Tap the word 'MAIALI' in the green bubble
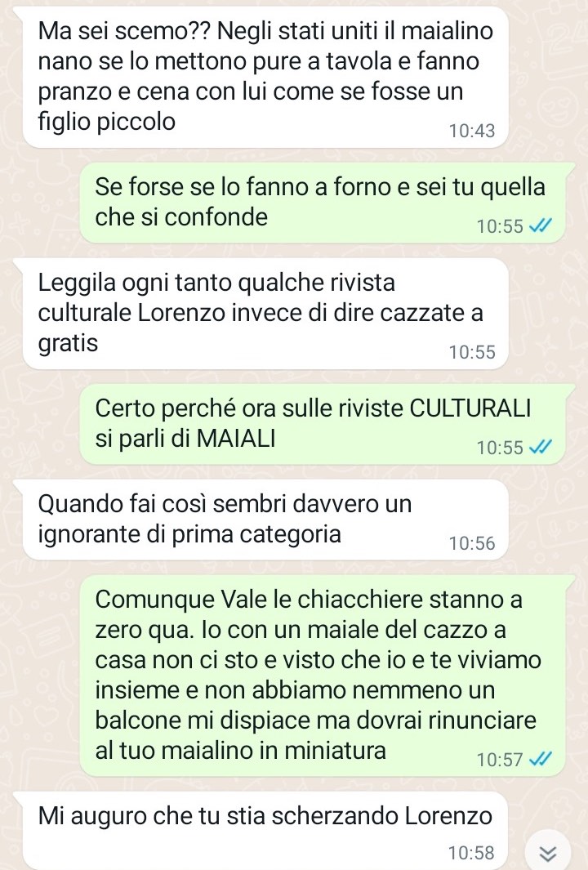The height and width of the screenshot is (870, 588). pos(236,439)
